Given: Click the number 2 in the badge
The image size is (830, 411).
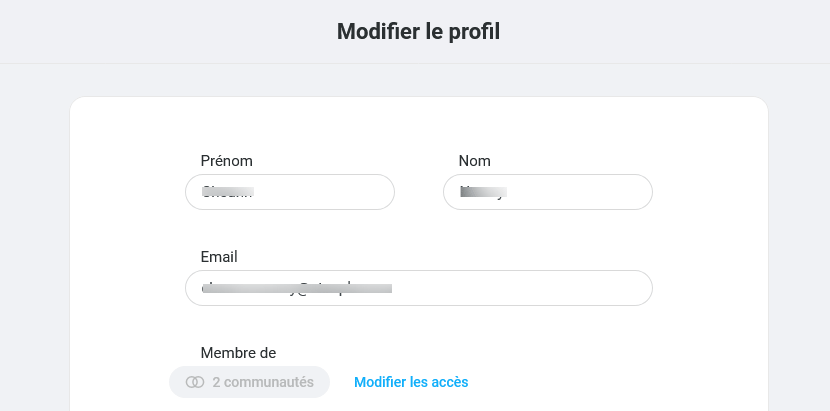Looking at the screenshot, I should 216,382.
